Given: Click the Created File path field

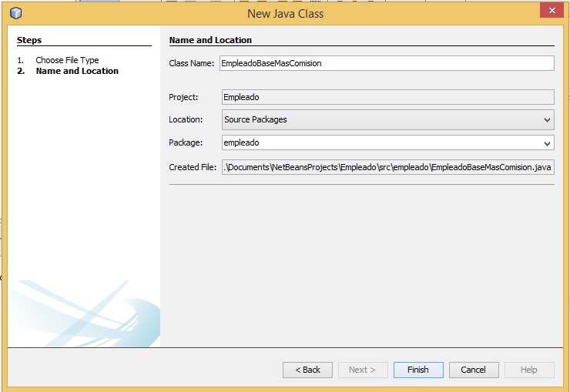Looking at the screenshot, I should (386, 167).
